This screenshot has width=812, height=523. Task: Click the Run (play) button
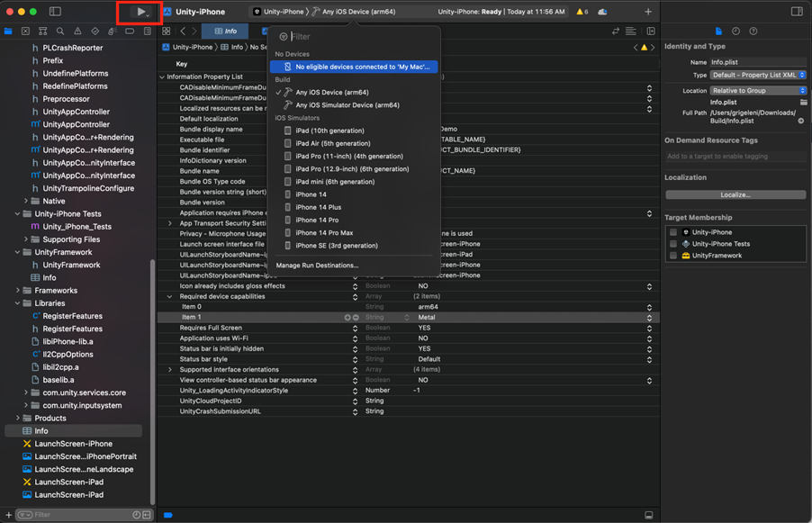pyautogui.click(x=140, y=12)
